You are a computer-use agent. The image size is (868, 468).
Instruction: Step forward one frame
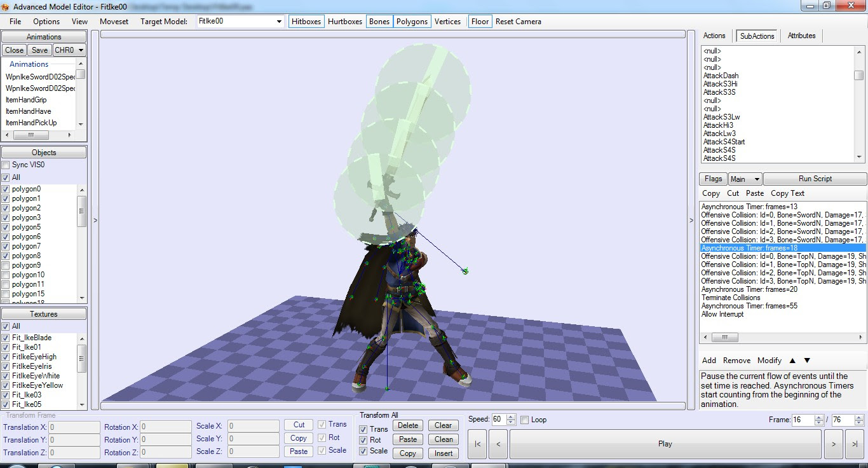[834, 444]
